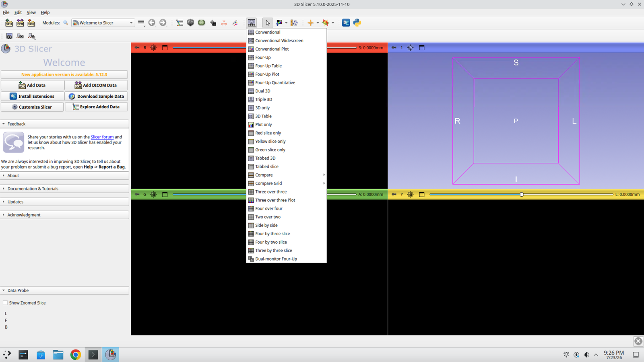Image resolution: width=644 pixels, height=362 pixels.
Task: Open the Data module hierarchy icon
Action: [180, 23]
